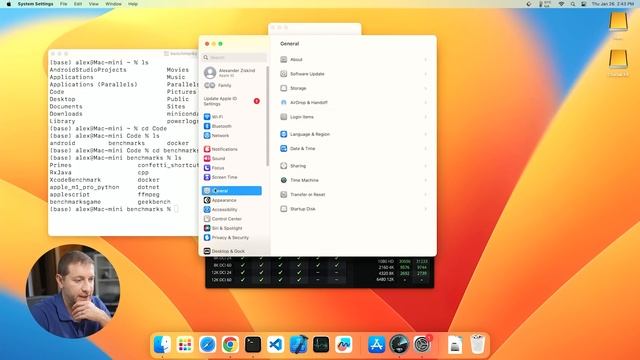Image resolution: width=640 pixels, height=360 pixels.
Task: Open the Apple menu
Action: [9, 4]
